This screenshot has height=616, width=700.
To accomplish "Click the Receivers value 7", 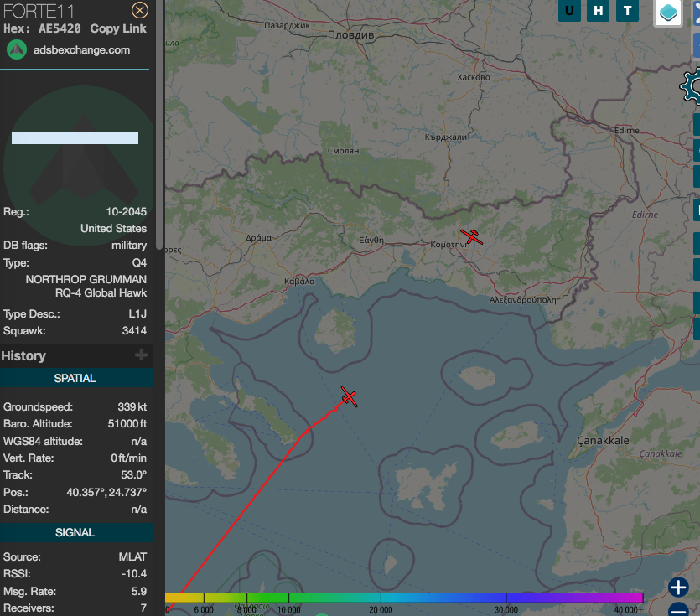I will point(143,608).
